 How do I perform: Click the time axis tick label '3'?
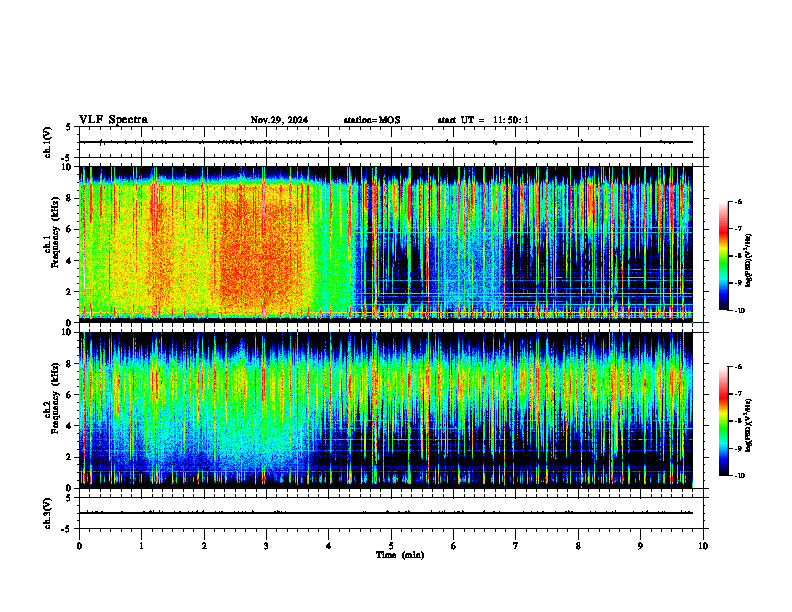point(266,546)
